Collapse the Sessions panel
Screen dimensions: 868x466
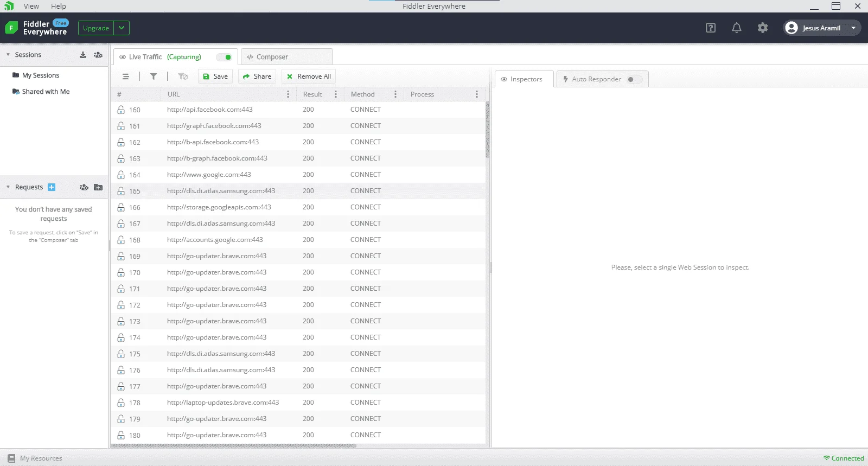click(x=8, y=55)
